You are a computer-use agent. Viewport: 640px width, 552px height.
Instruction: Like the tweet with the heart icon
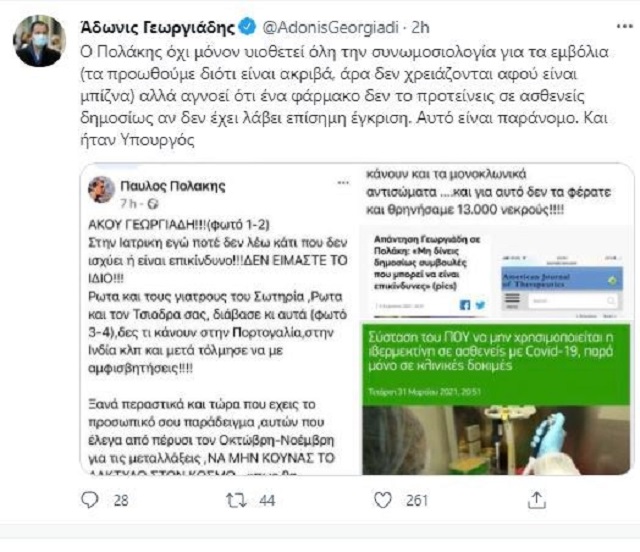[382, 500]
